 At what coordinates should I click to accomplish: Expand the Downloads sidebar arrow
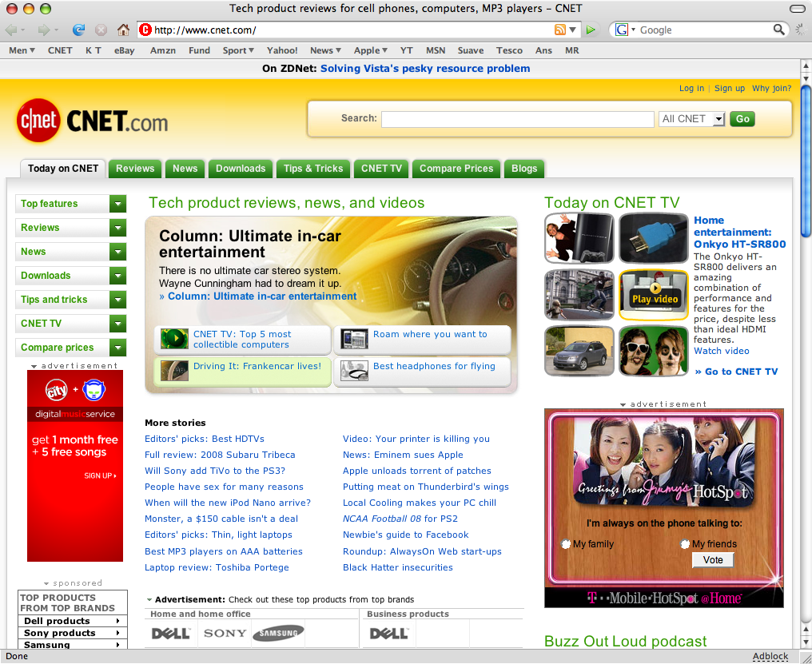tap(118, 276)
